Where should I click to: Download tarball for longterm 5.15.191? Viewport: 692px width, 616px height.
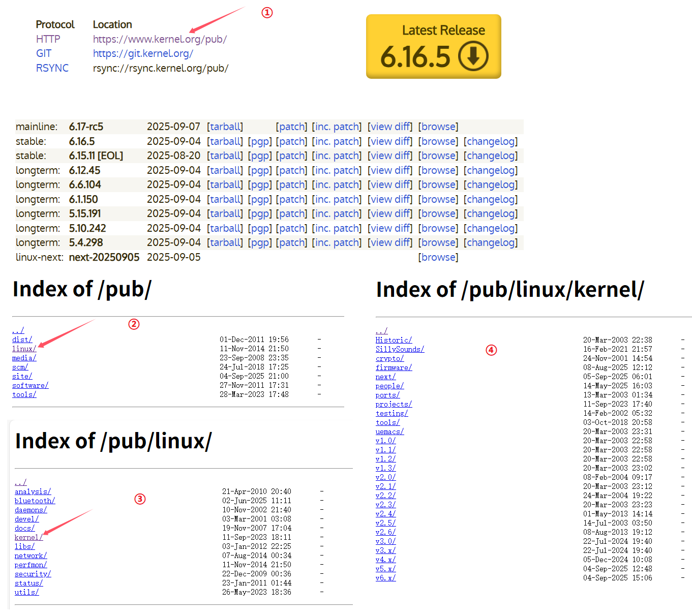click(x=225, y=213)
